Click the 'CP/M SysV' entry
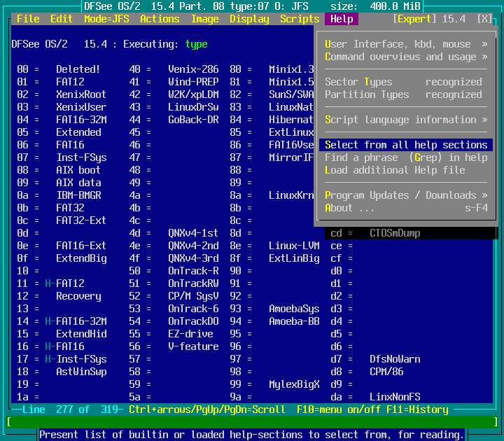This screenshot has width=504, height=441. click(193, 296)
